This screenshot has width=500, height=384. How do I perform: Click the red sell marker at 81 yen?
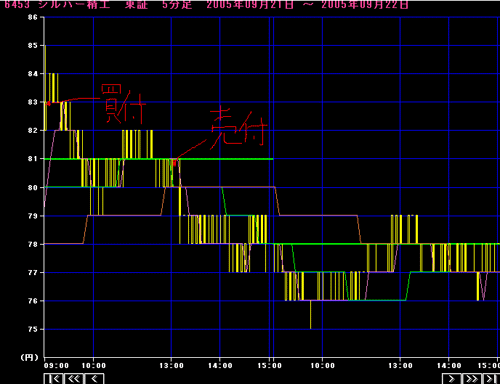[174, 163]
